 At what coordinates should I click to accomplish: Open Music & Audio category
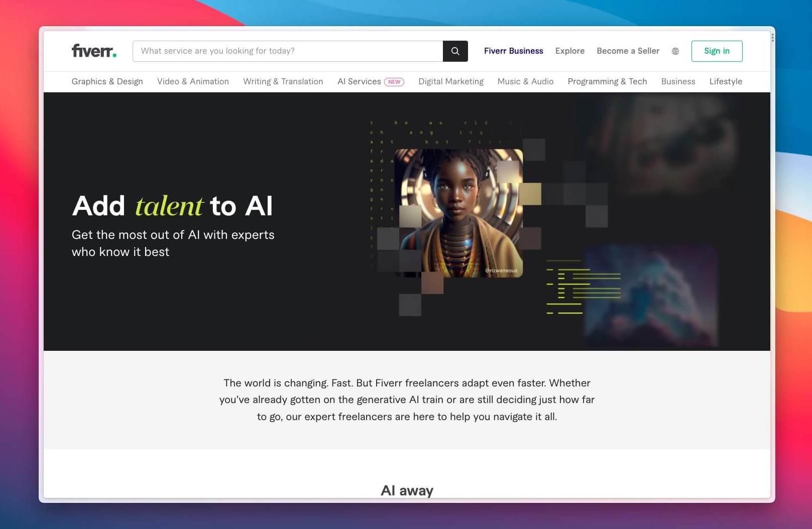tap(525, 81)
